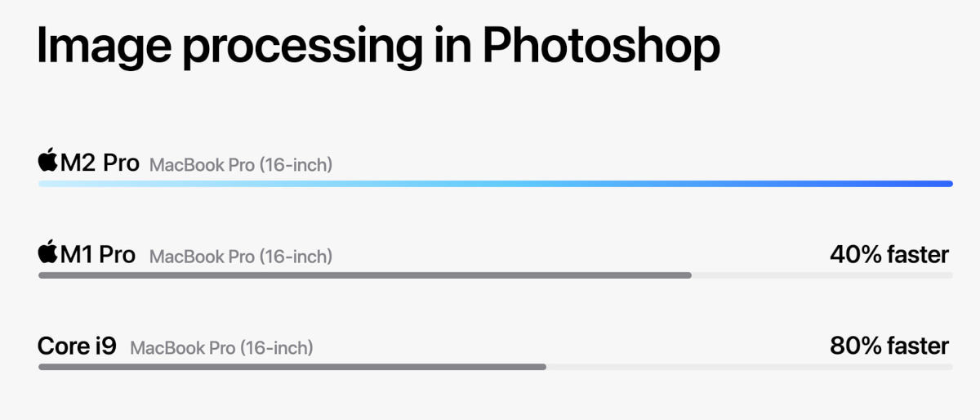Click the right end of the Core i9 filled bar

543,367
